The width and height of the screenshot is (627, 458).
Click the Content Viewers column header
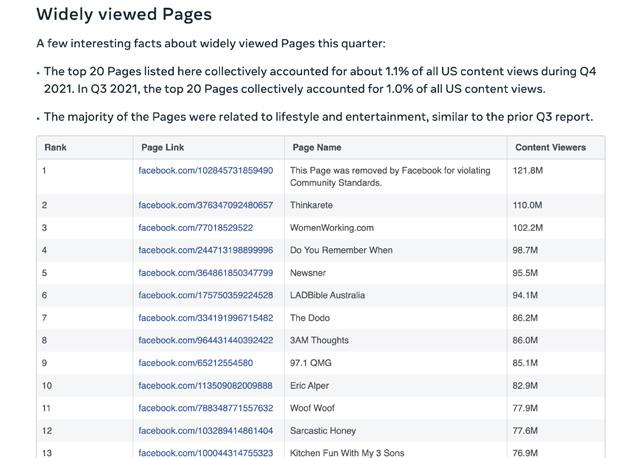coord(551,148)
